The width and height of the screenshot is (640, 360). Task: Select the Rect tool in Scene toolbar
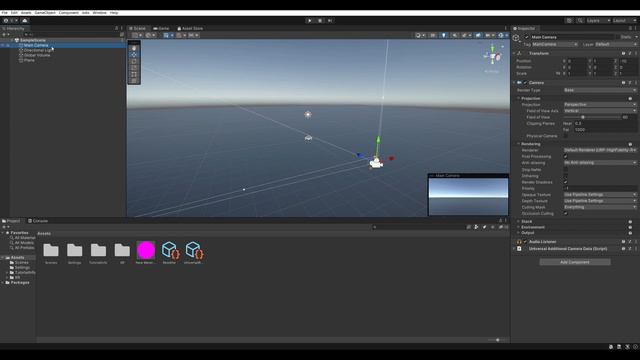click(134, 74)
